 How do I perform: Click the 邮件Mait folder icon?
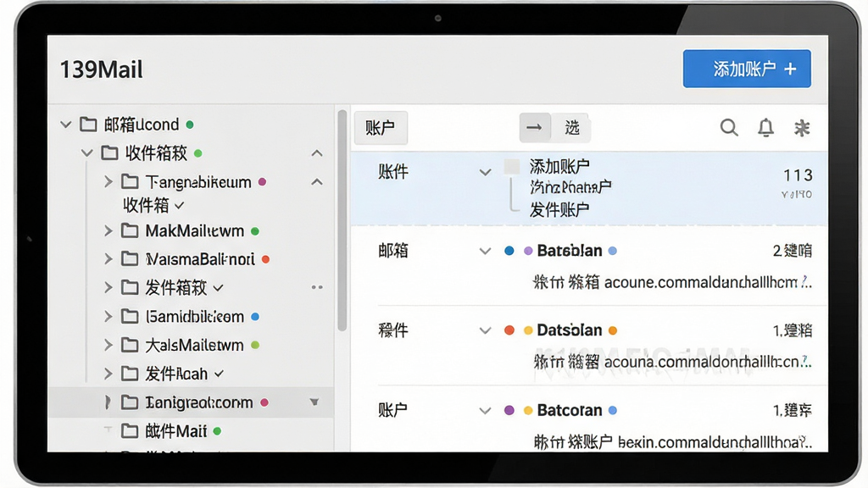pyautogui.click(x=130, y=430)
